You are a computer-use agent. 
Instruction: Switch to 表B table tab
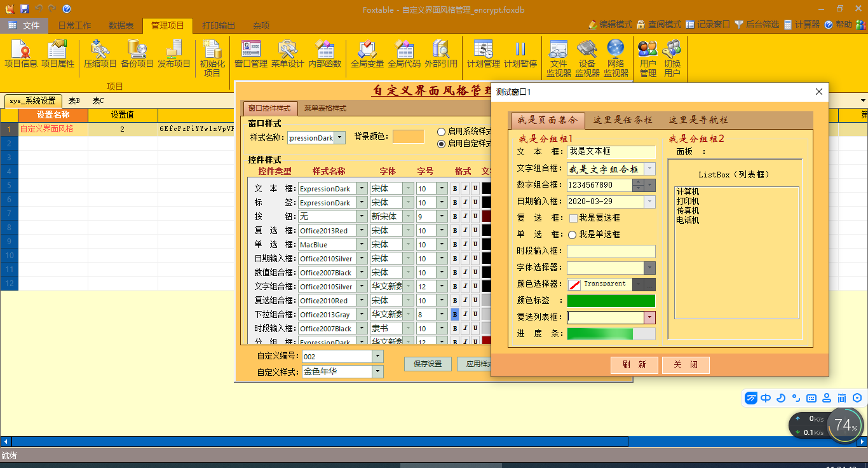click(74, 101)
